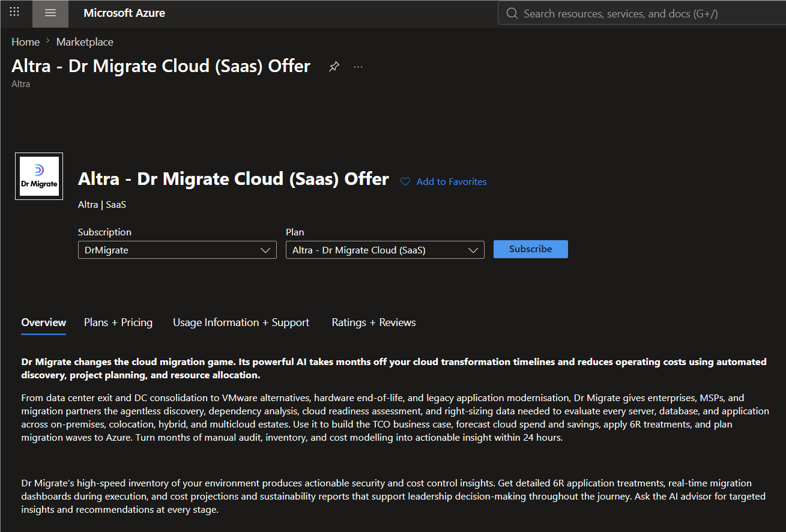This screenshot has height=532, width=786.
Task: Pin the Dr Migrate offer page
Action: click(x=334, y=67)
